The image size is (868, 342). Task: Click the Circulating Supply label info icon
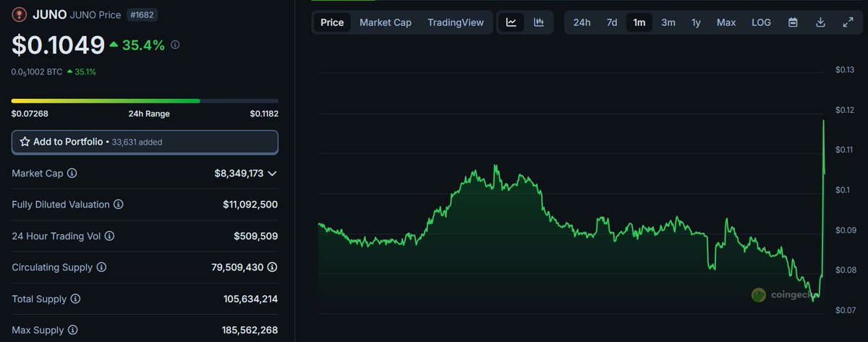pyautogui.click(x=101, y=268)
